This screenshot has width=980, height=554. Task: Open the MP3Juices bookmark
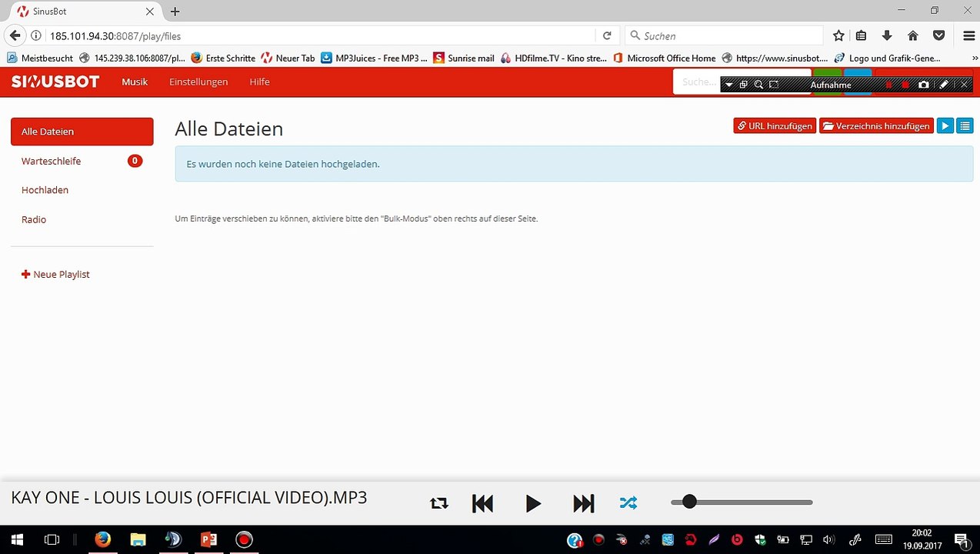[x=374, y=58]
